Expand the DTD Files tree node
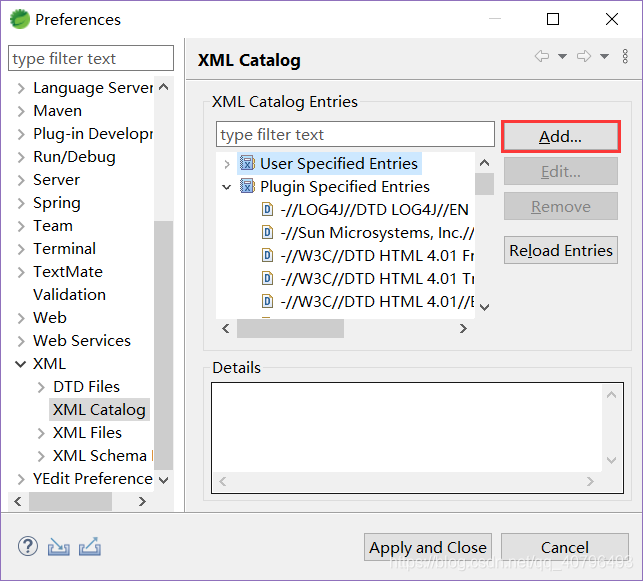 (x=41, y=387)
